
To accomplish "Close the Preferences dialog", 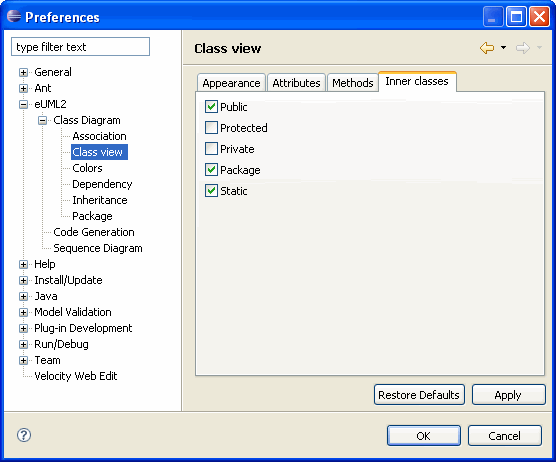I will pyautogui.click(x=539, y=17).
